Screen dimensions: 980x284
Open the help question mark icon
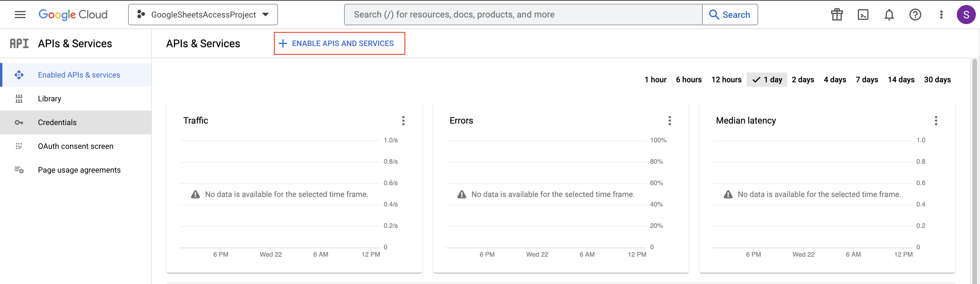coord(915,15)
